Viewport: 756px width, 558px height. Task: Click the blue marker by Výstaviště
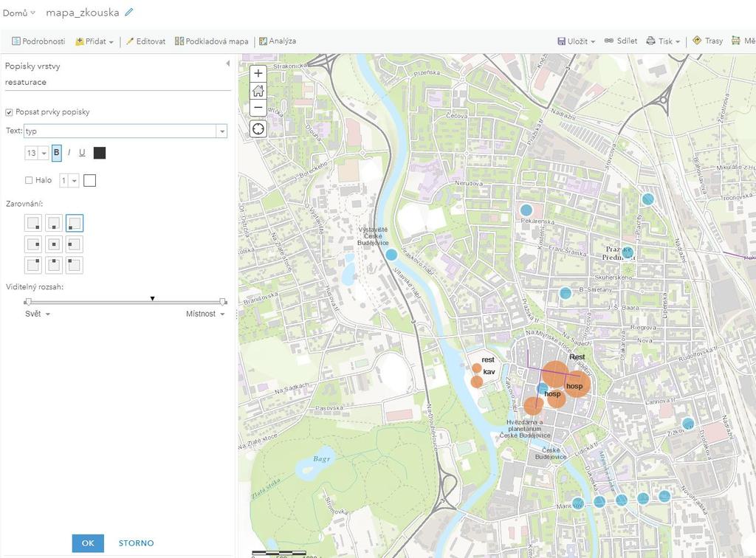point(391,255)
